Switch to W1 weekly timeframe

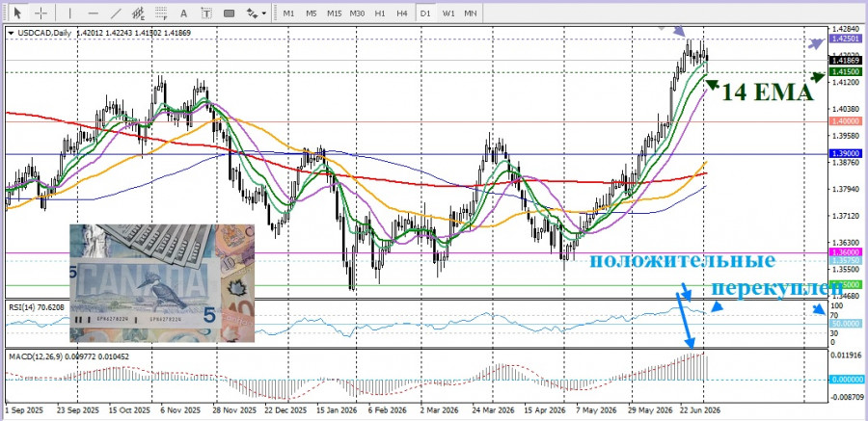[x=448, y=13]
